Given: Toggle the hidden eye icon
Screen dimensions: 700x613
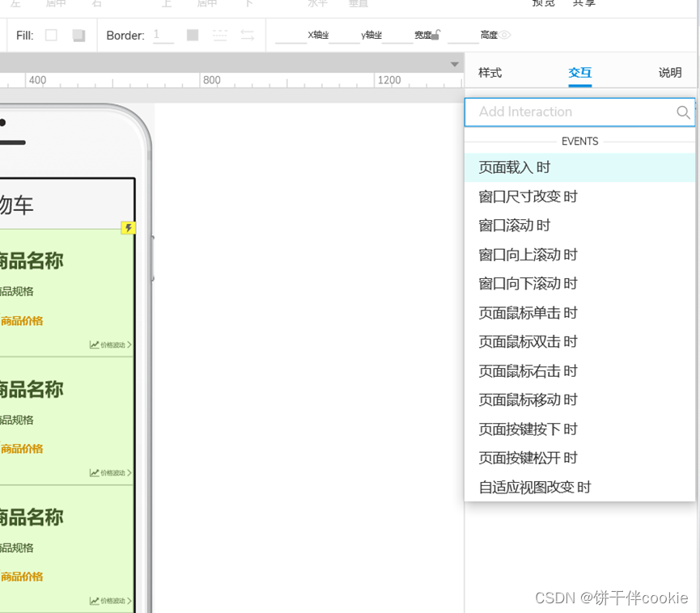Looking at the screenshot, I should click(x=505, y=34).
